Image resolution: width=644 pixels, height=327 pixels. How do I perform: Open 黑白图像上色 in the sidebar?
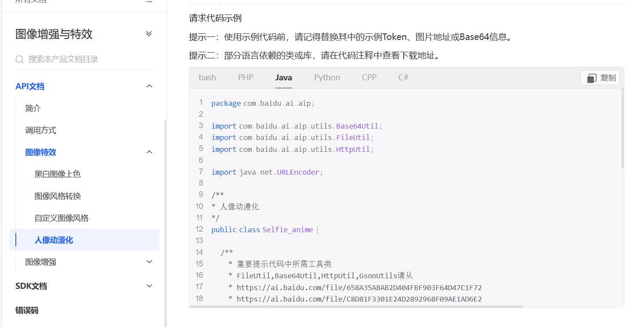click(58, 174)
